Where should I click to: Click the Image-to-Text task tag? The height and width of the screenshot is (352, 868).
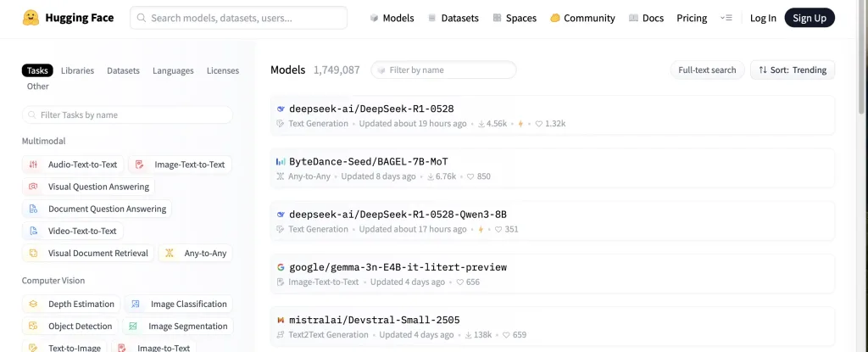tap(153, 348)
